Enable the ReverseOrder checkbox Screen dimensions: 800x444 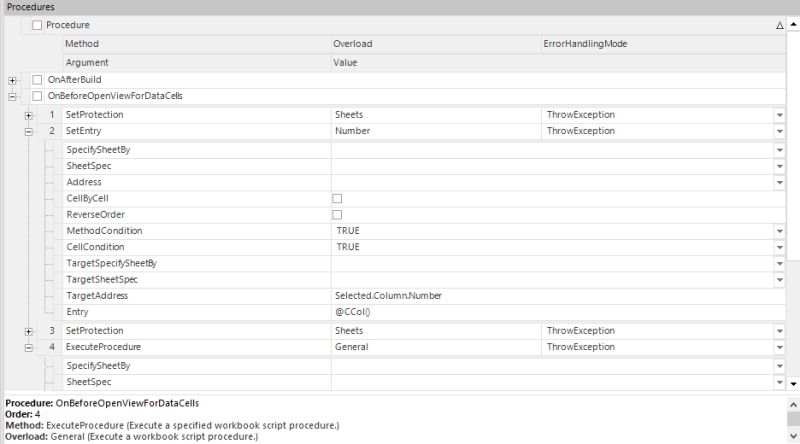click(337, 215)
